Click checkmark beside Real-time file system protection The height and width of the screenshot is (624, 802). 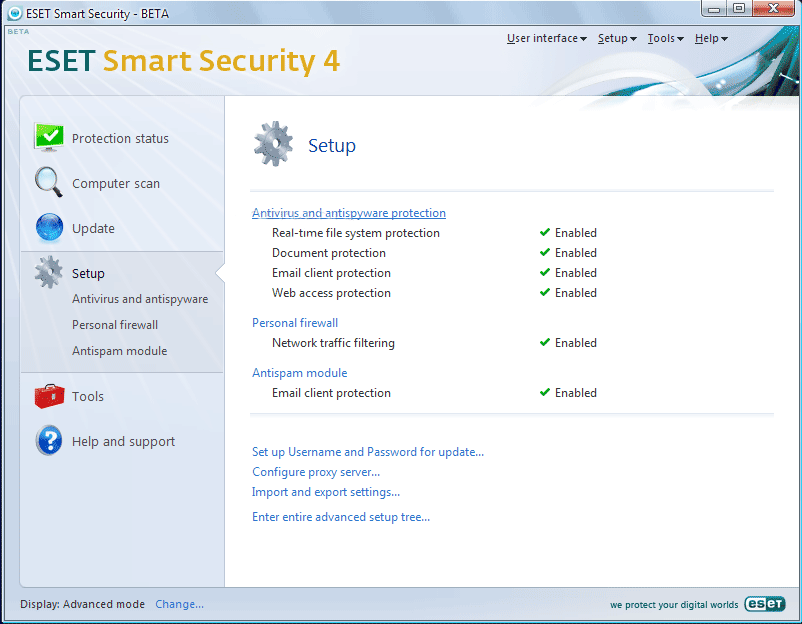545,232
